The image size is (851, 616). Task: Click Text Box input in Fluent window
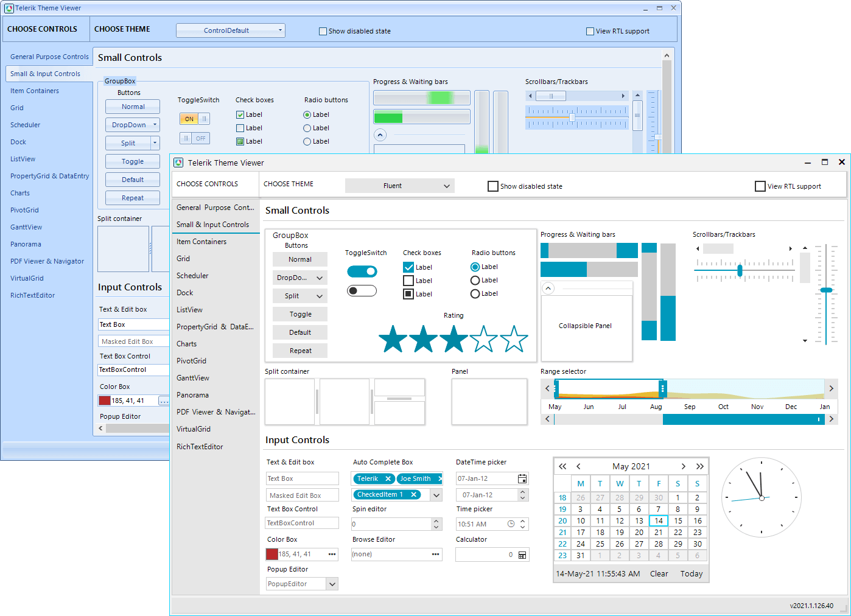302,478
